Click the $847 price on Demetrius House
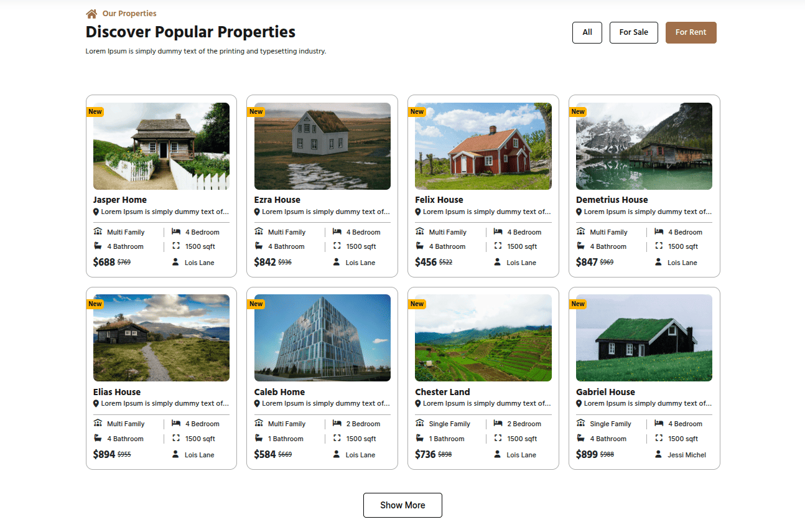This screenshot has width=805, height=532. 587,262
